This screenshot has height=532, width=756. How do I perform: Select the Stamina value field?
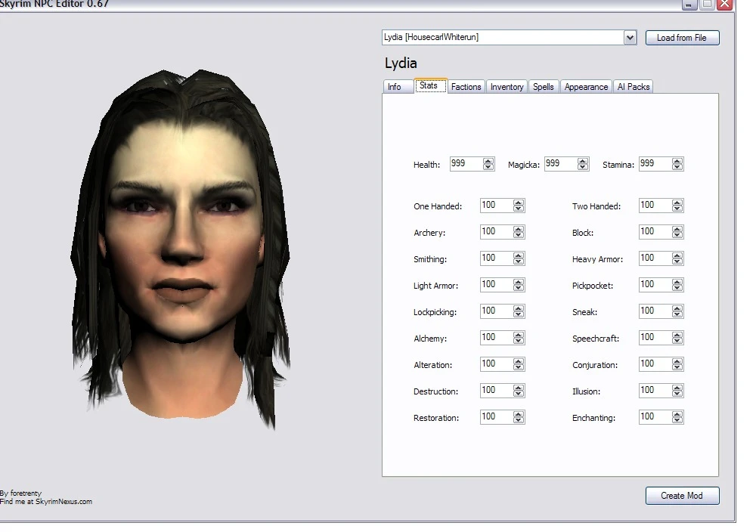coord(655,164)
